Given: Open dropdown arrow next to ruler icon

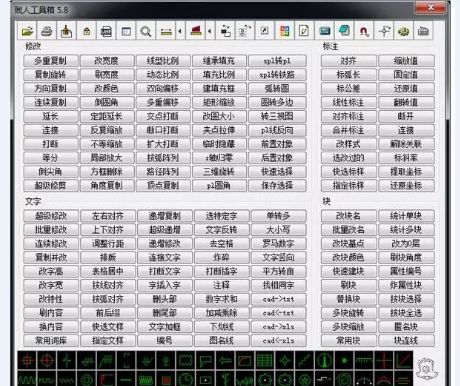Looking at the screenshot, I should (180, 31).
